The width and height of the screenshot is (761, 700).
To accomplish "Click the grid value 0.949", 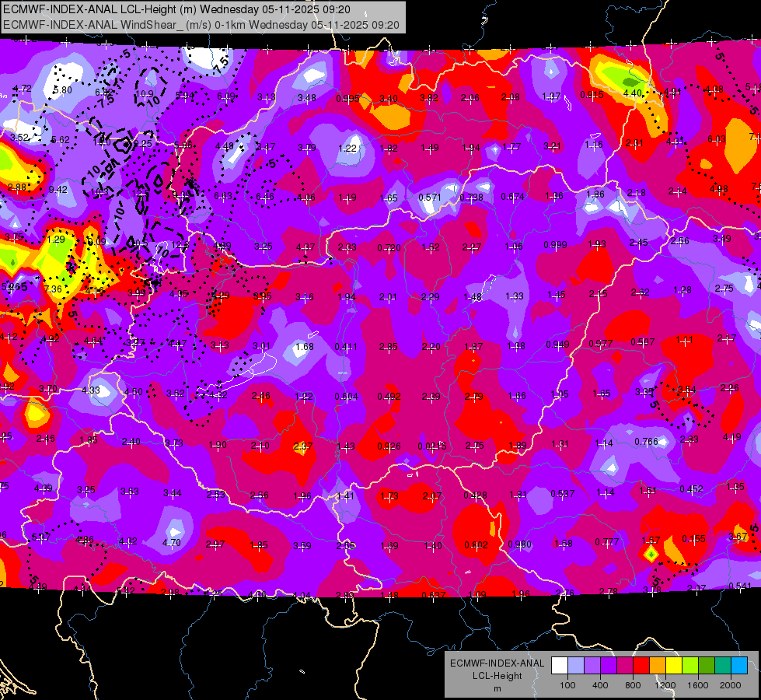I will 557,345.
